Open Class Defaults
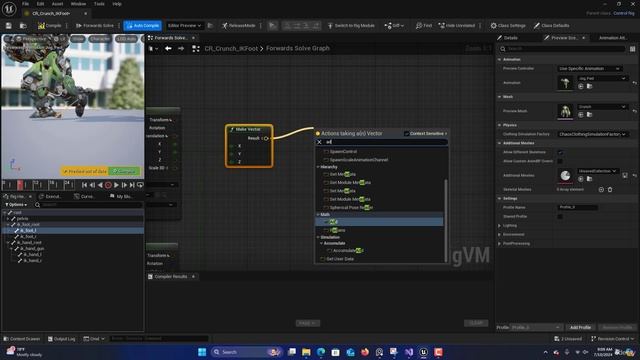 click(551, 26)
